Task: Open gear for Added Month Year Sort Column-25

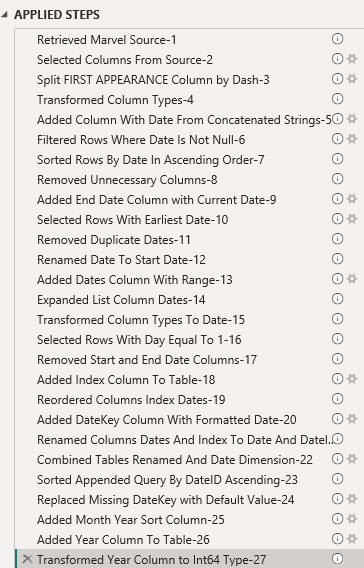Action: [x=352, y=518]
